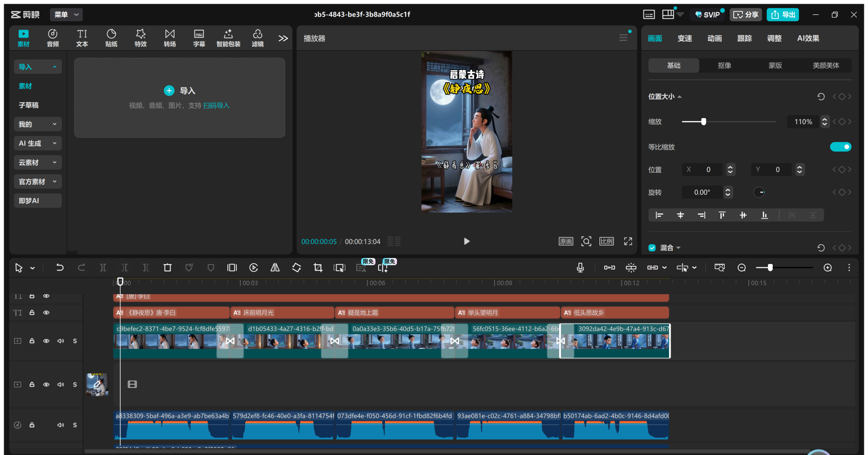Hide the 《静夜思》唐·李白 text track

click(46, 312)
